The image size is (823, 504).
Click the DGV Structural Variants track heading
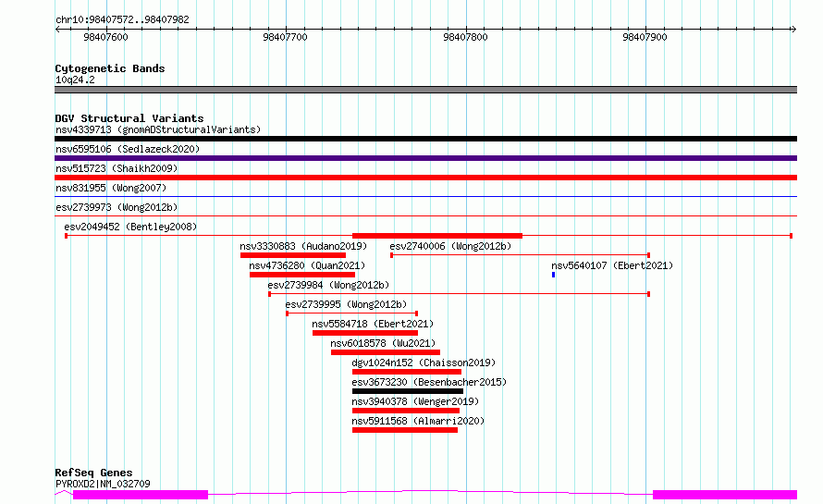(x=129, y=118)
